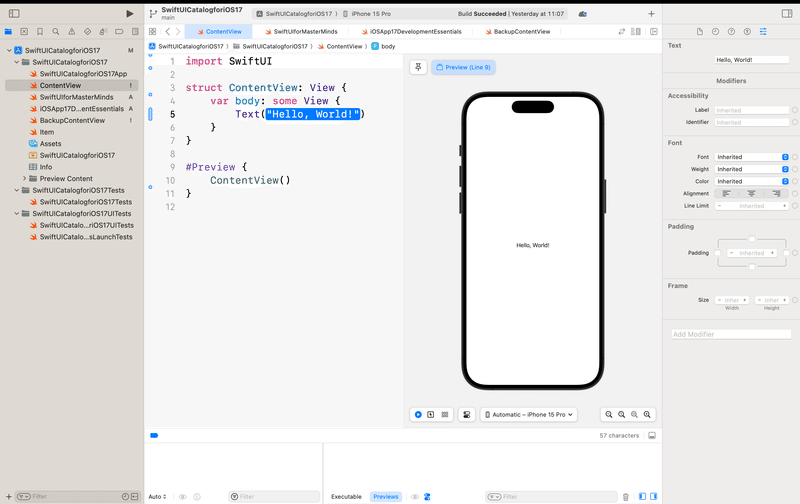Switch to the SwiftUIforMasterMinds tab
This screenshot has width=800, height=504.
tap(301, 32)
